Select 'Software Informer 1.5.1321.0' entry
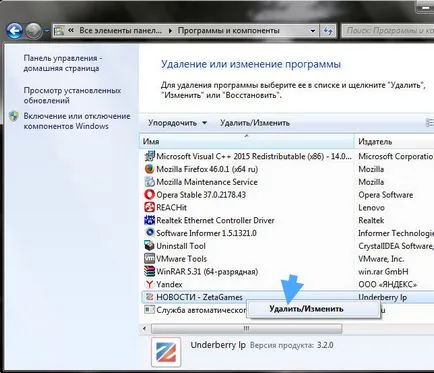434x373 pixels. [x=206, y=233]
